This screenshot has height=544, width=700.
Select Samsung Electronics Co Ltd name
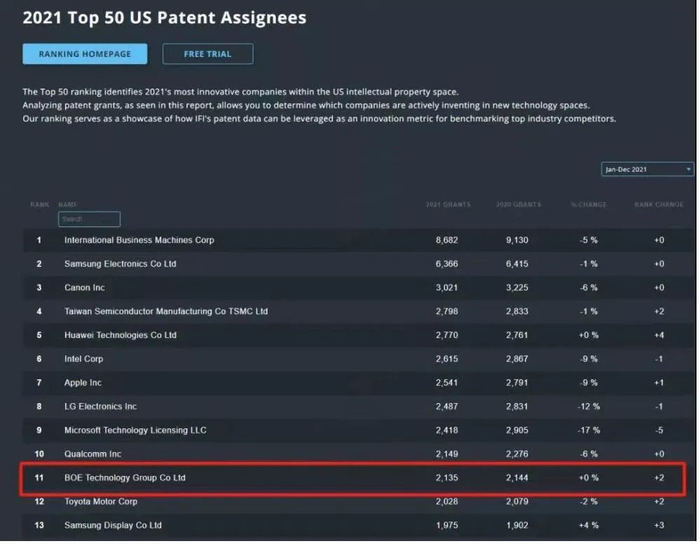[120, 264]
